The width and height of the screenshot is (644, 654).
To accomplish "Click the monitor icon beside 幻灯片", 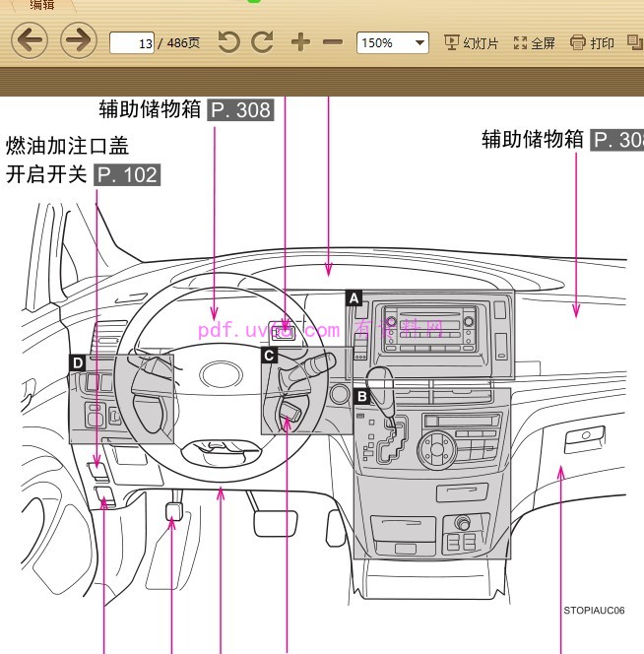I will click(x=452, y=42).
